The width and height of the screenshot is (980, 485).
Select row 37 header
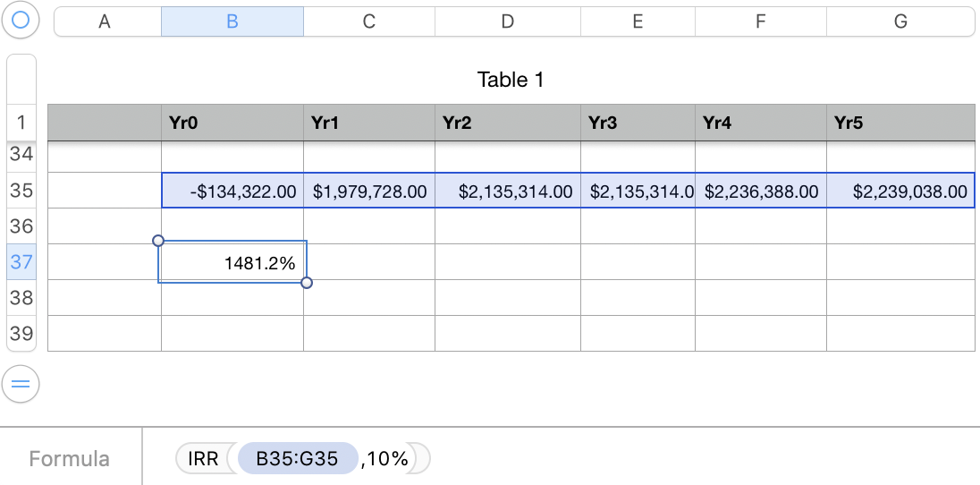21,262
